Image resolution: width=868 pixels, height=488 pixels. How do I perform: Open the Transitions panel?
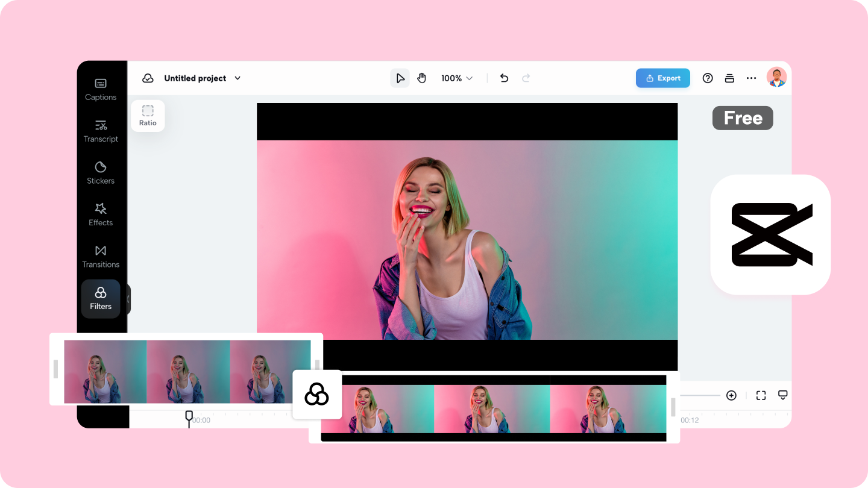(101, 256)
